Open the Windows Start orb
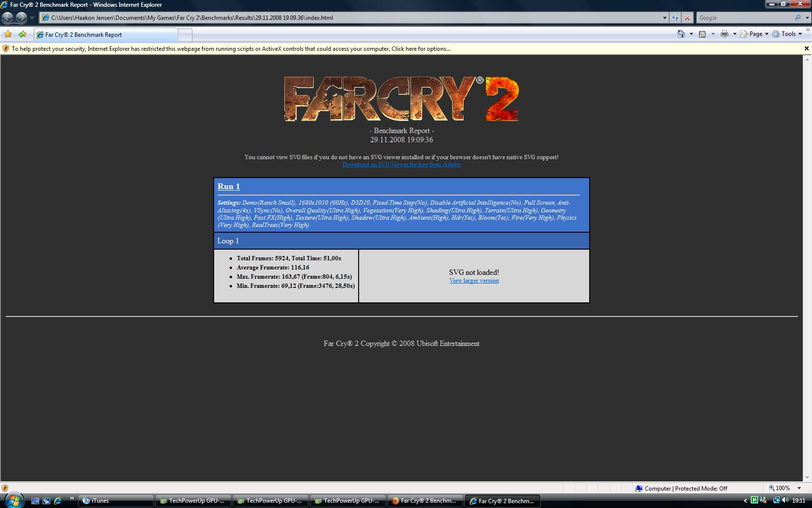Image resolution: width=812 pixels, height=508 pixels. tap(14, 500)
